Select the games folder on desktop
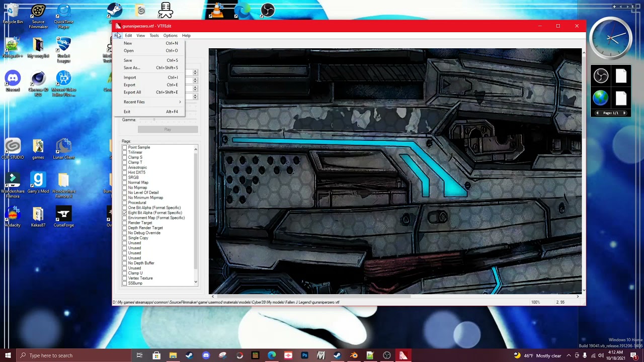This screenshot has width=644, height=362. click(x=38, y=149)
